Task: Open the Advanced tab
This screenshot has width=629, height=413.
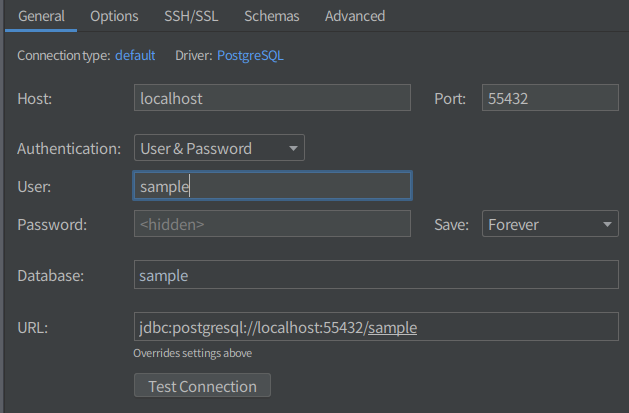Action: 354,16
